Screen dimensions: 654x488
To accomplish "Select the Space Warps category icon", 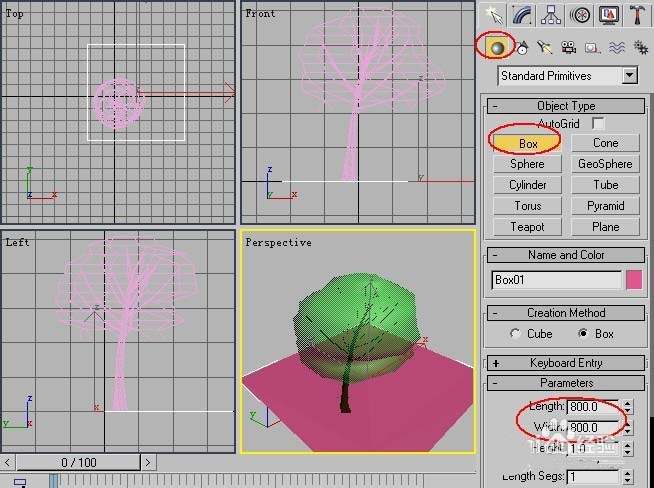I will [x=616, y=48].
